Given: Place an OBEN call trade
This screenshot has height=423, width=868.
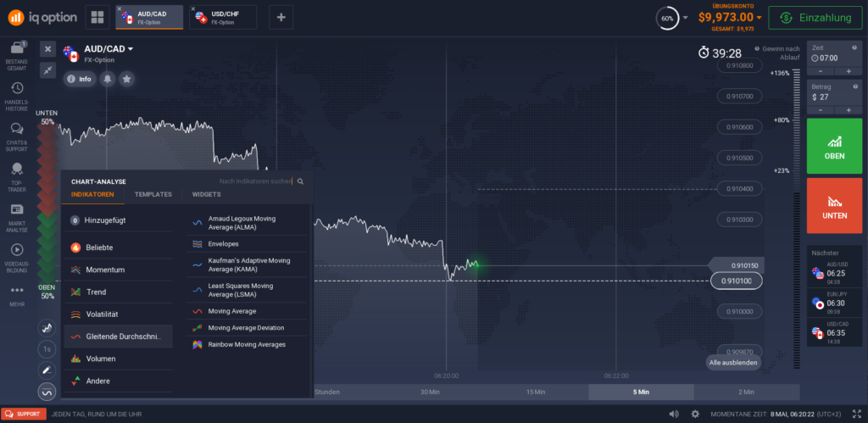Looking at the screenshot, I should pos(834,146).
